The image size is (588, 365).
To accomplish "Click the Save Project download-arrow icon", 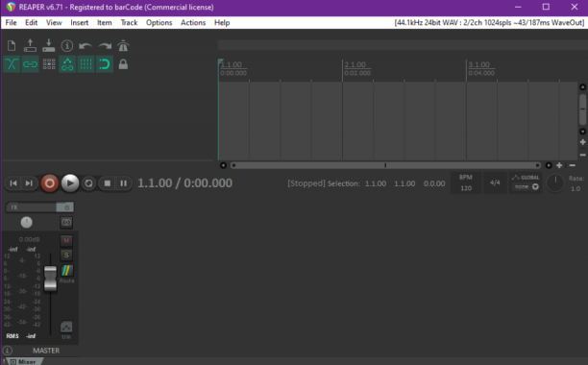I will 48,46.
